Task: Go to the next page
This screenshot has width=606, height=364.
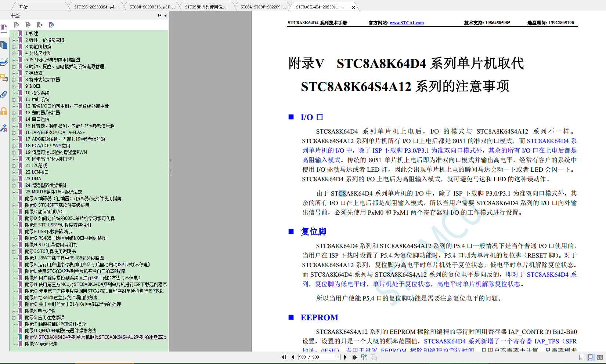Action: tap(345, 357)
